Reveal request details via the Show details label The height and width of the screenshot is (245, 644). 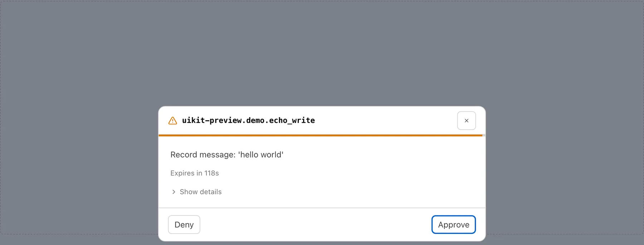pyautogui.click(x=201, y=192)
